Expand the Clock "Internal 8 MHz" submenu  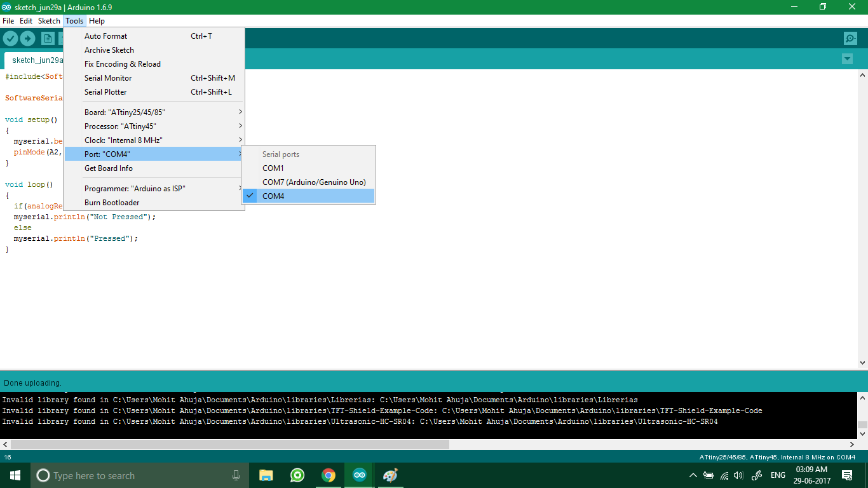click(x=154, y=140)
